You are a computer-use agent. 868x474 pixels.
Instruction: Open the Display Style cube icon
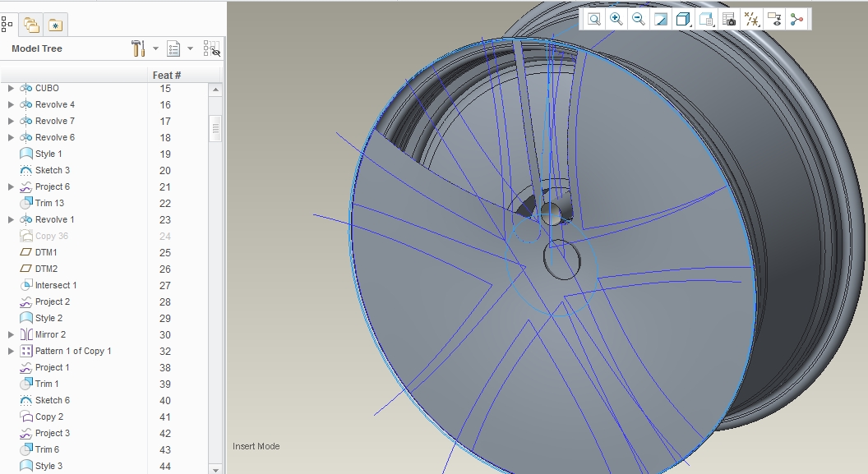[683, 20]
